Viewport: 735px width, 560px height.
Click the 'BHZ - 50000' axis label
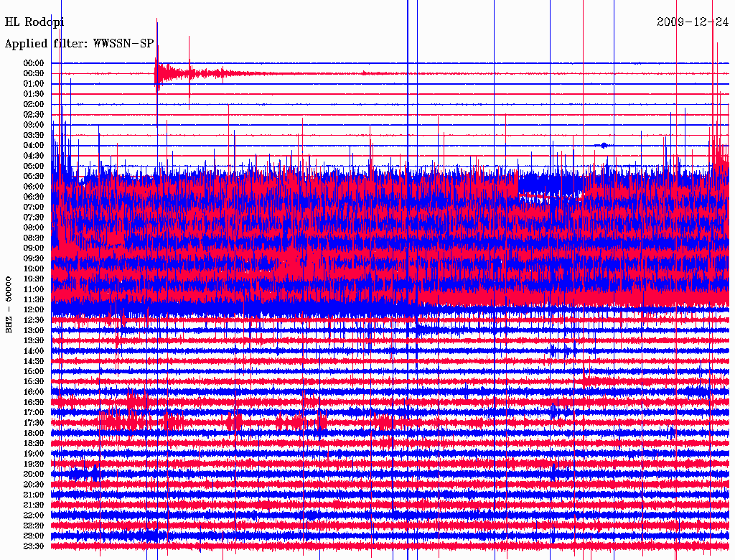tap(9, 305)
